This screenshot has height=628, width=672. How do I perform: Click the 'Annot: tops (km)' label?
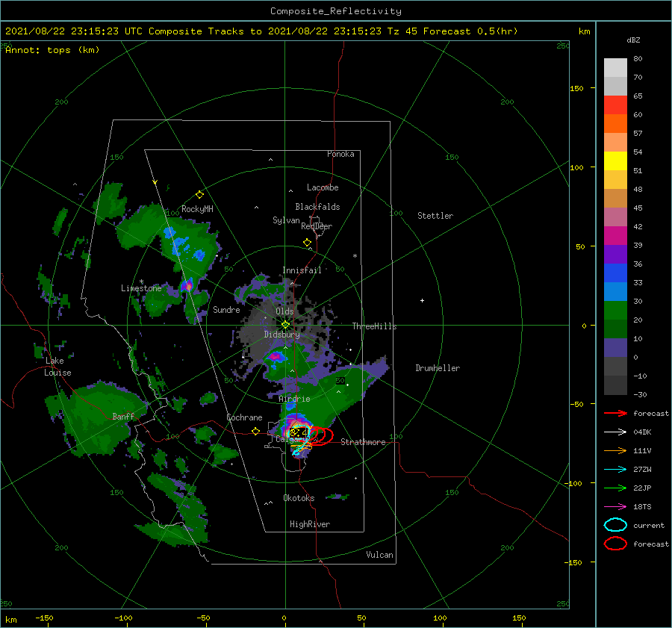click(52, 50)
